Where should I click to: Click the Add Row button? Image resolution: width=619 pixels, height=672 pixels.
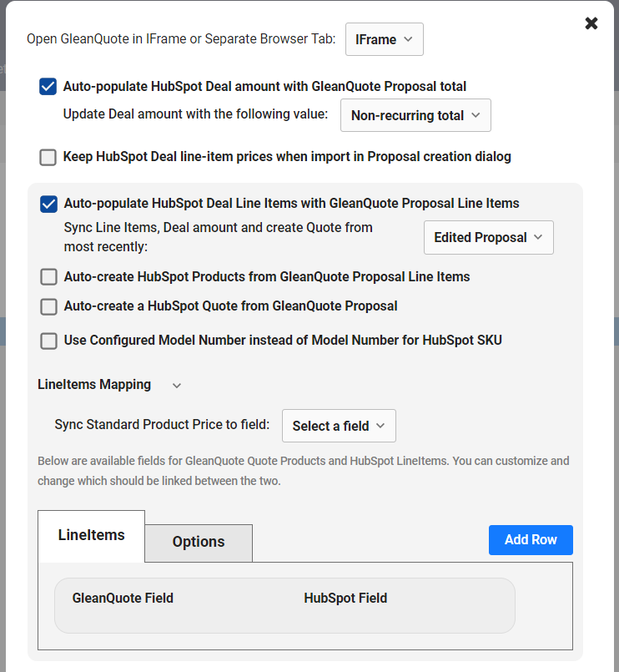(x=531, y=540)
